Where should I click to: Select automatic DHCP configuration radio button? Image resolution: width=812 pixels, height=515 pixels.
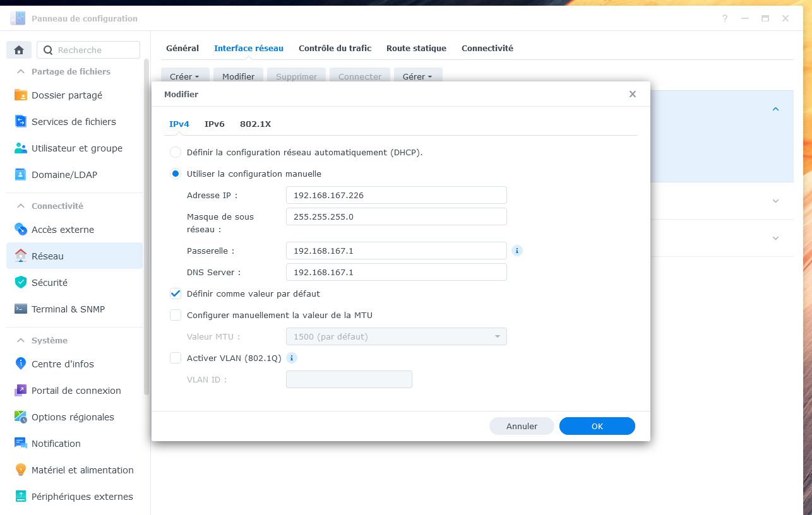tap(176, 152)
